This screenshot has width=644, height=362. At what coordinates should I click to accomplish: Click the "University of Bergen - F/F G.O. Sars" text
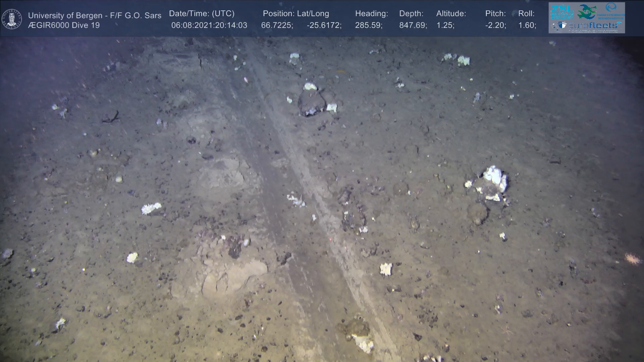tap(95, 15)
